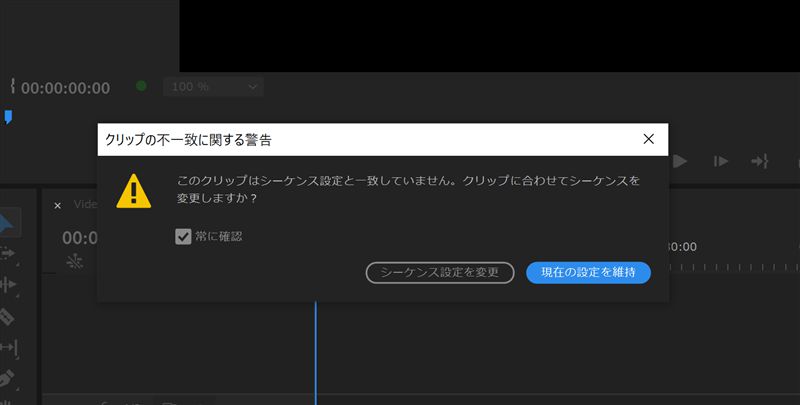Step forward one frame in the monitor
800x405 pixels.
coord(721,161)
